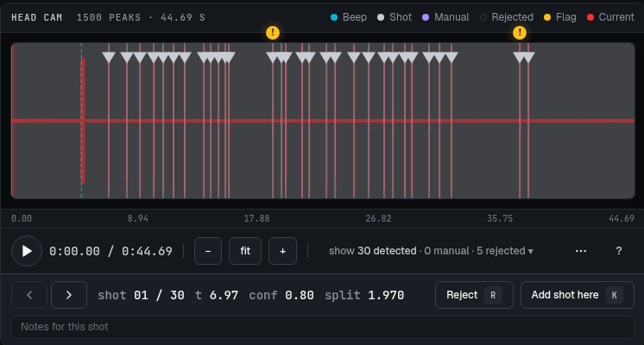Click the 35.75 timeline axis label
644x345 pixels.
[x=500, y=219]
